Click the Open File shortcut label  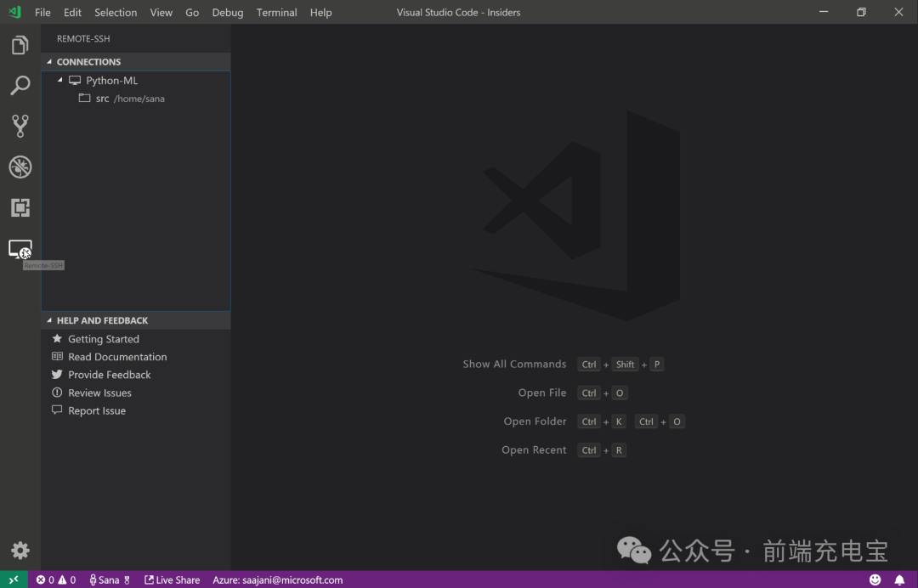[x=542, y=393]
